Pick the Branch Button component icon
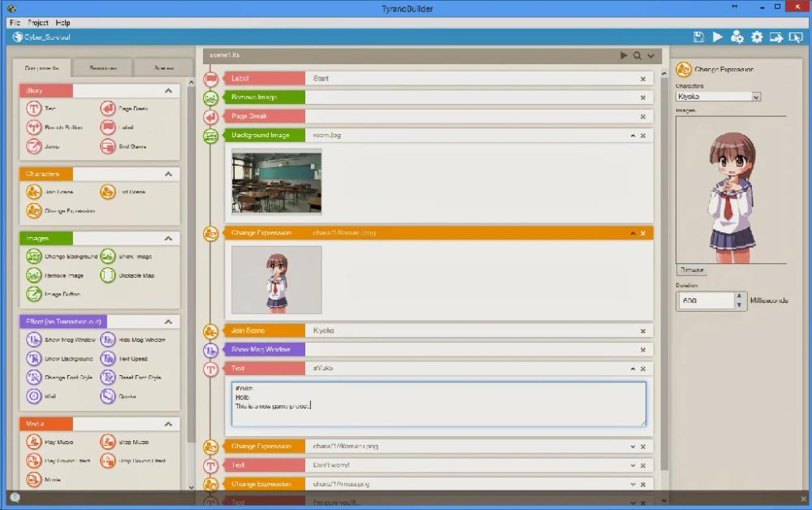 click(x=33, y=127)
